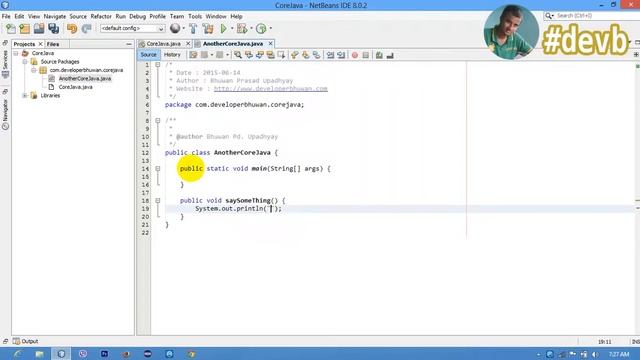Collapse the CoreJava project tree node
Image resolution: width=640 pixels, height=360 pixels.
16,53
